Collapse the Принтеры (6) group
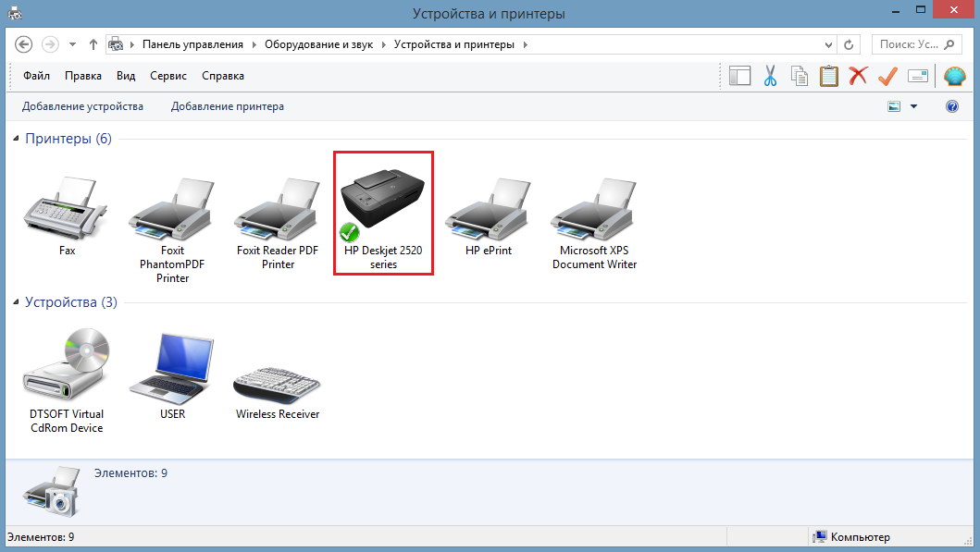This screenshot has height=552, width=980. [x=16, y=139]
